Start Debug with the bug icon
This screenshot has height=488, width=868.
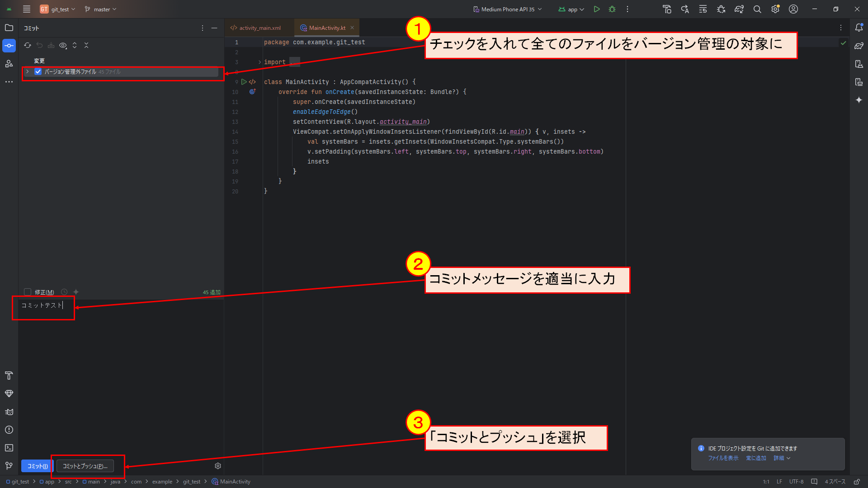coord(612,9)
